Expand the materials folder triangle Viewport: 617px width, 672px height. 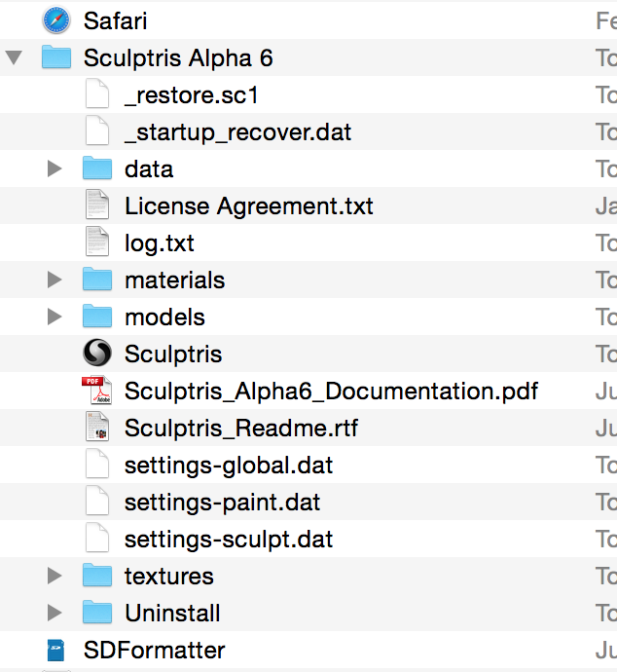(x=54, y=280)
